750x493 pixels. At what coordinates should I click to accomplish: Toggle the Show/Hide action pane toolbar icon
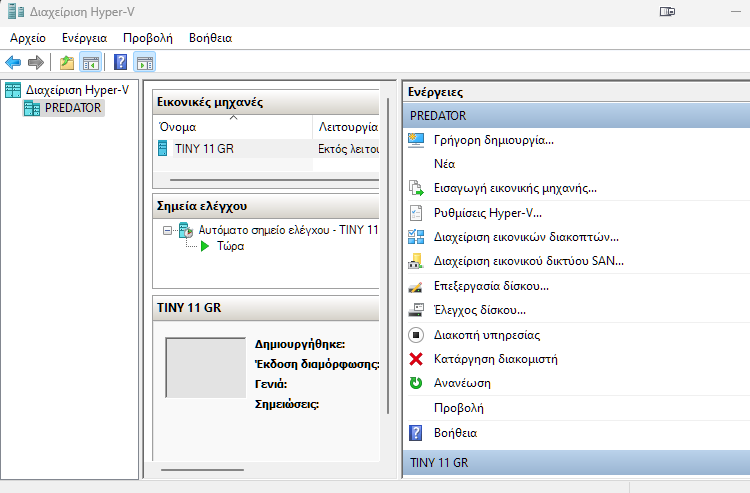pyautogui.click(x=145, y=62)
